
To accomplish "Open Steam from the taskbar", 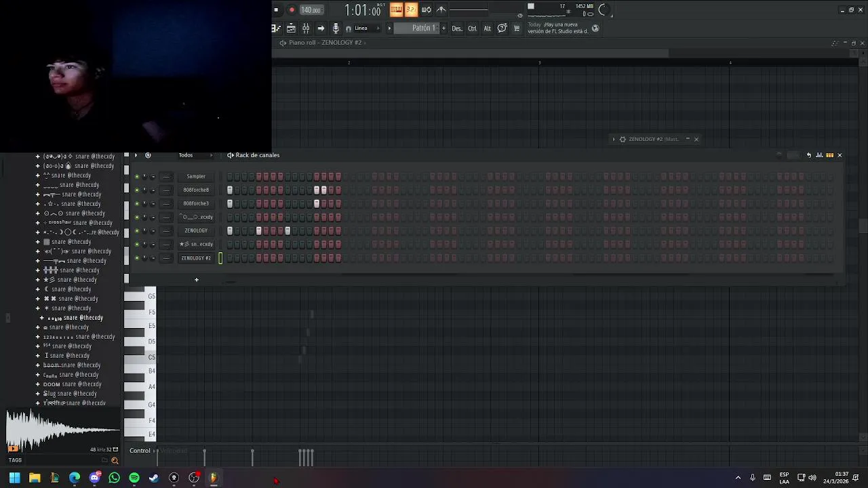I will click(154, 478).
